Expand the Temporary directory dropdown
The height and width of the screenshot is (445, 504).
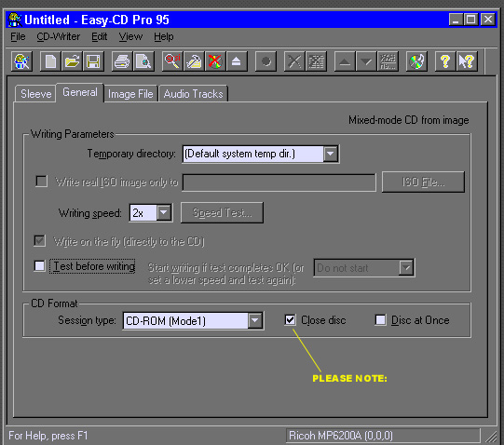click(x=330, y=154)
